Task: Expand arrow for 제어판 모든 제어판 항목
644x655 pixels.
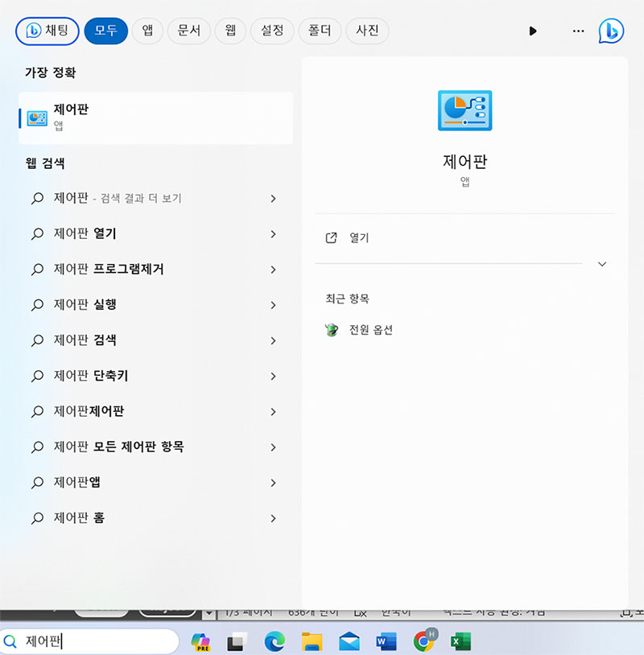Action: 274,447
